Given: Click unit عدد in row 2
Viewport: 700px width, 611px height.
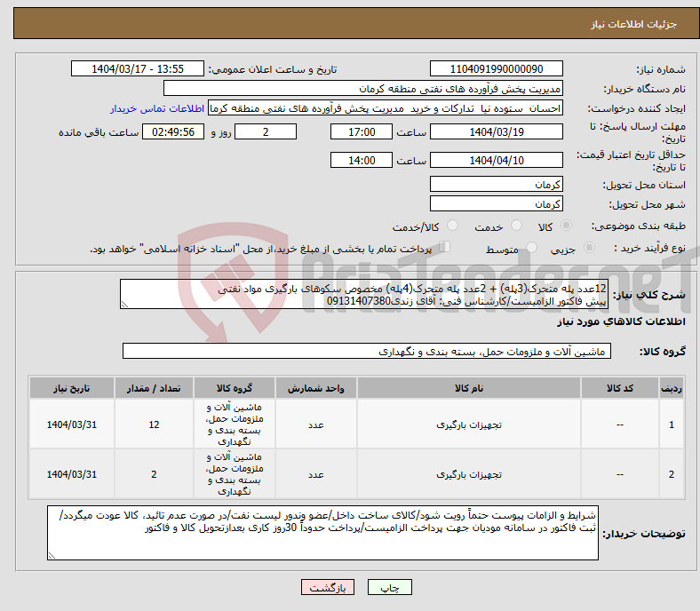Looking at the screenshot, I should coord(315,474).
